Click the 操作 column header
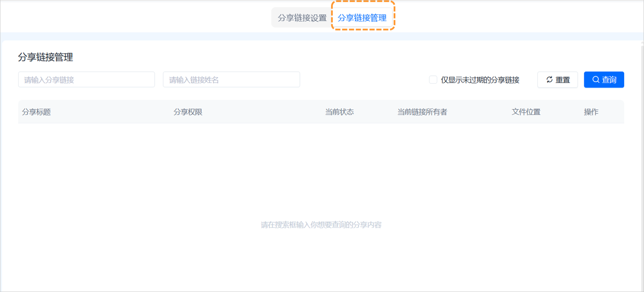This screenshot has height=292, width=644. (591, 112)
